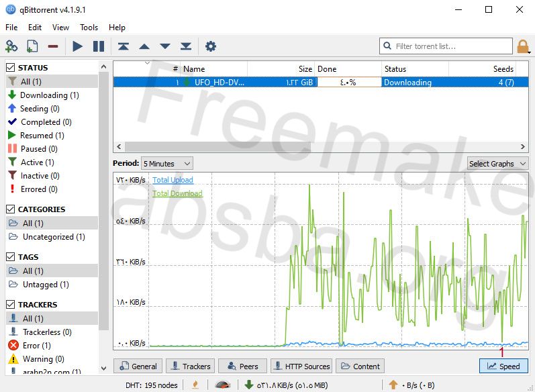Open the Period 5 Minutes dropdown
535x392 pixels.
pos(167,164)
